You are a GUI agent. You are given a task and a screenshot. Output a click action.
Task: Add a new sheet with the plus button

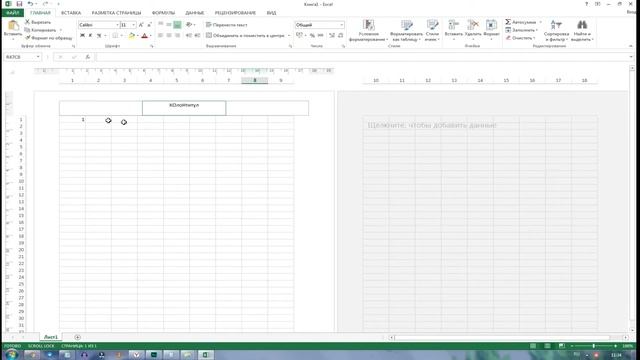click(x=78, y=337)
